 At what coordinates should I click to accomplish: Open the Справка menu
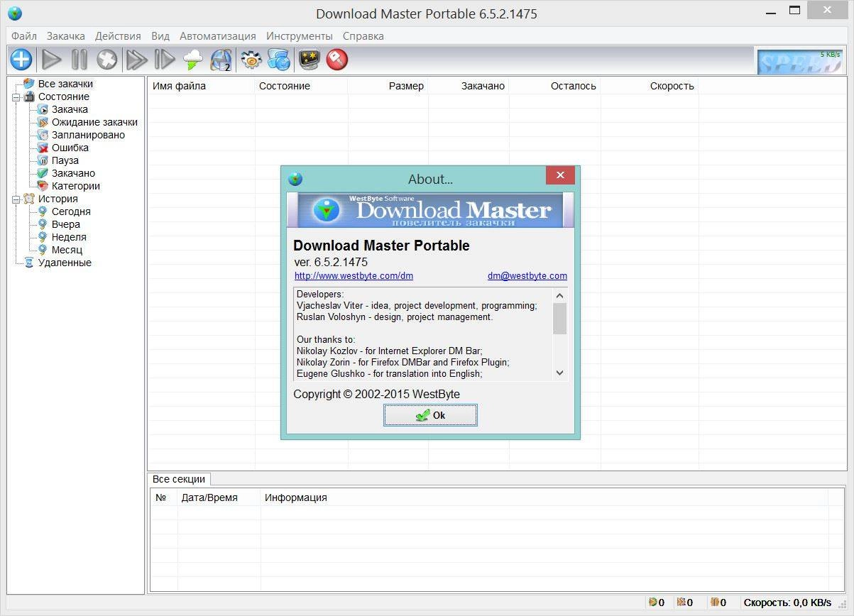pos(363,35)
